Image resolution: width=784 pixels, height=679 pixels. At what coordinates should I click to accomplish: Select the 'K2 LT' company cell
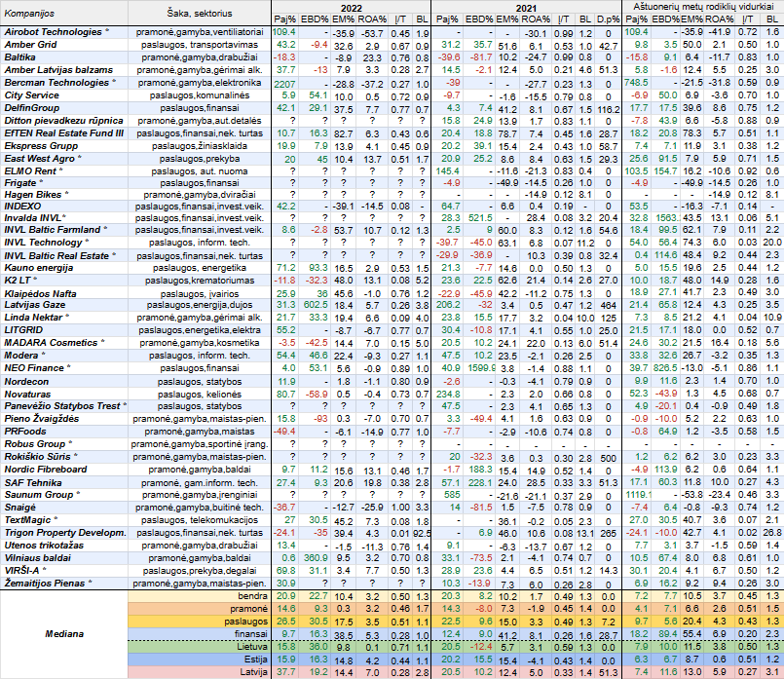64,281
